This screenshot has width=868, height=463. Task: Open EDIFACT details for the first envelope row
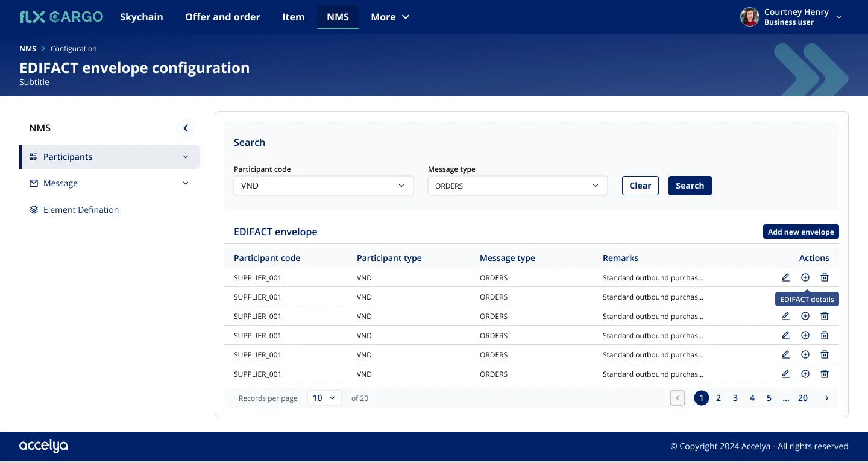805,277
